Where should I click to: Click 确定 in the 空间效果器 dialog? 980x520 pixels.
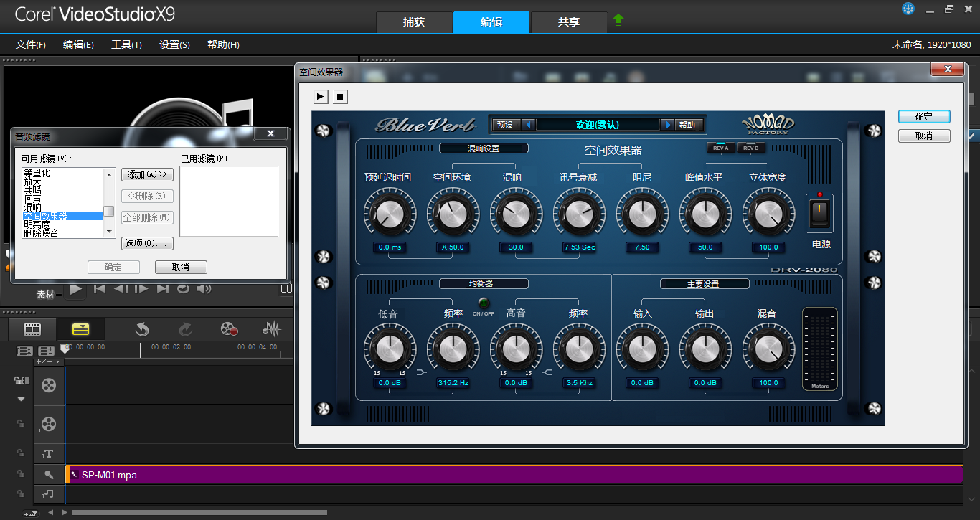point(924,116)
